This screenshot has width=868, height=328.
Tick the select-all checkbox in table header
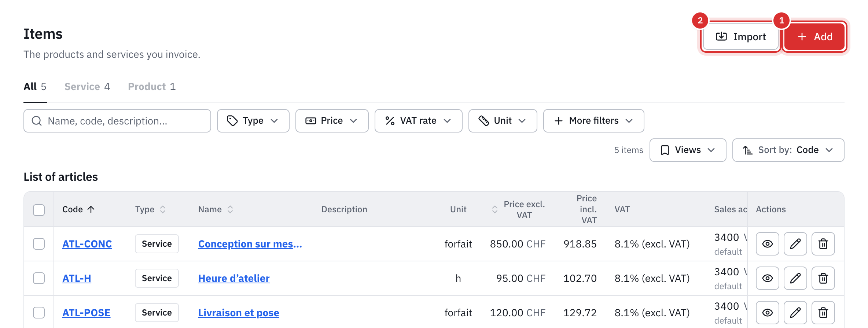39,210
